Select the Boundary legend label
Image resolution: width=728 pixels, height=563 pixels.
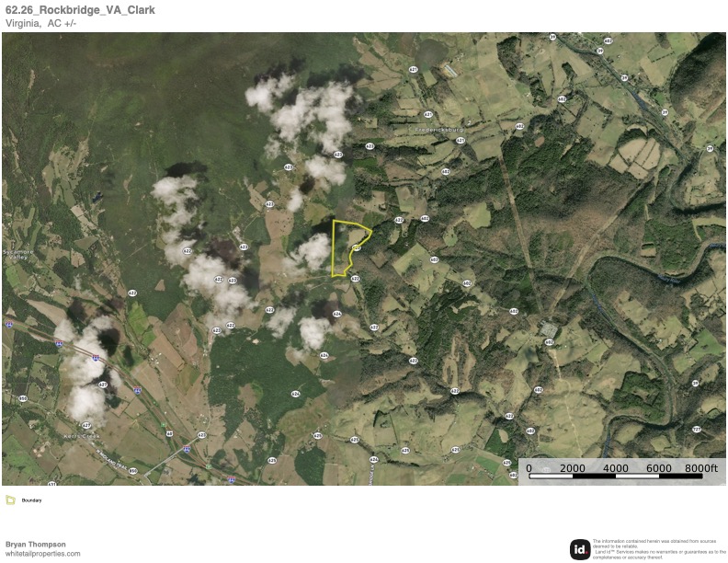[31, 500]
